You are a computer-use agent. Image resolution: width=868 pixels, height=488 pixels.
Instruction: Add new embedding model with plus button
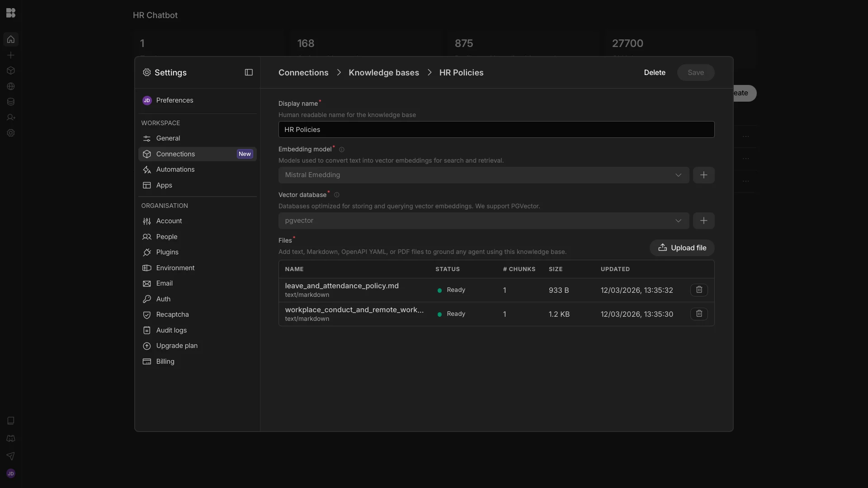coord(703,175)
